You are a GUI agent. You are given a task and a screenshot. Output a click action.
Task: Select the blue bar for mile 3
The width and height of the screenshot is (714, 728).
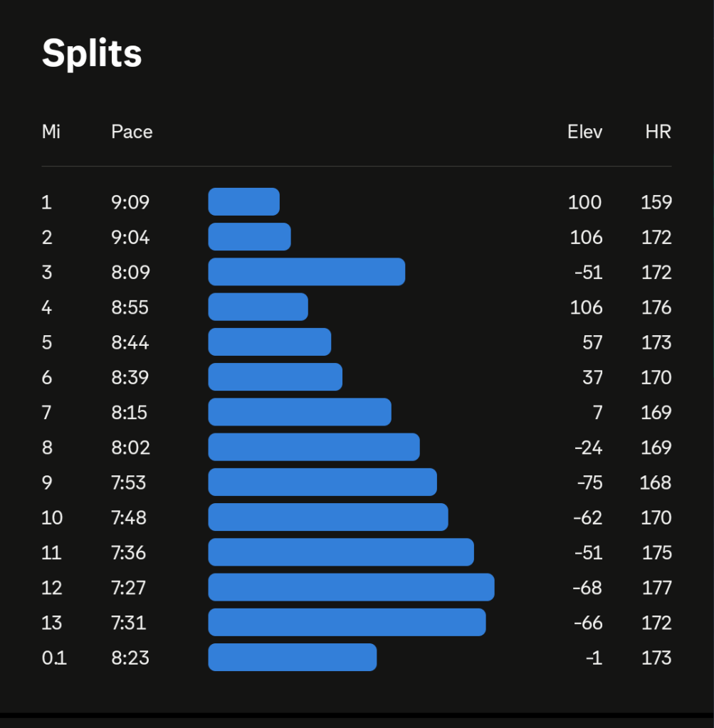point(306,272)
